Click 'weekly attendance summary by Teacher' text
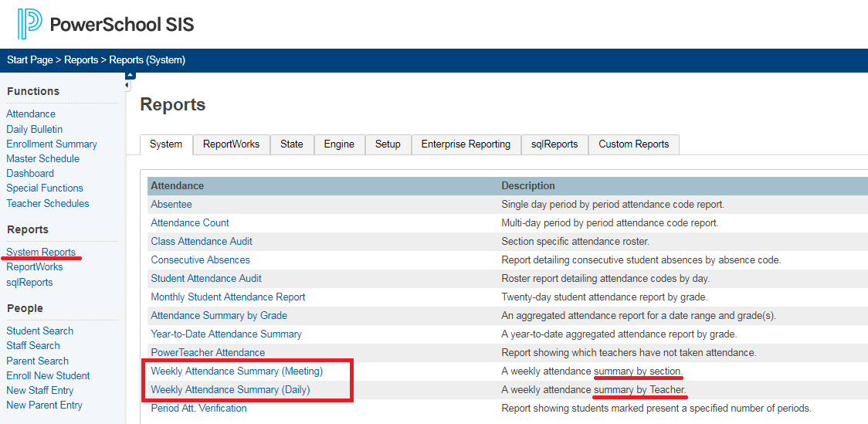868x424 pixels. [594, 390]
